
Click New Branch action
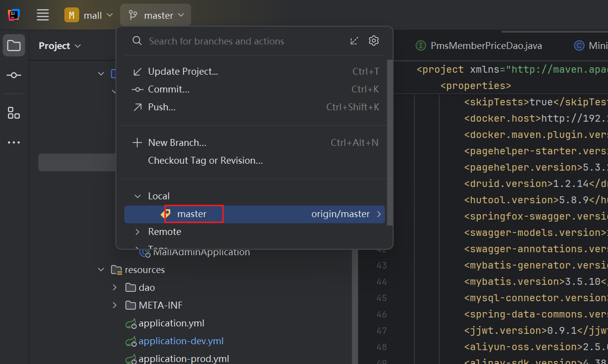coord(177,143)
